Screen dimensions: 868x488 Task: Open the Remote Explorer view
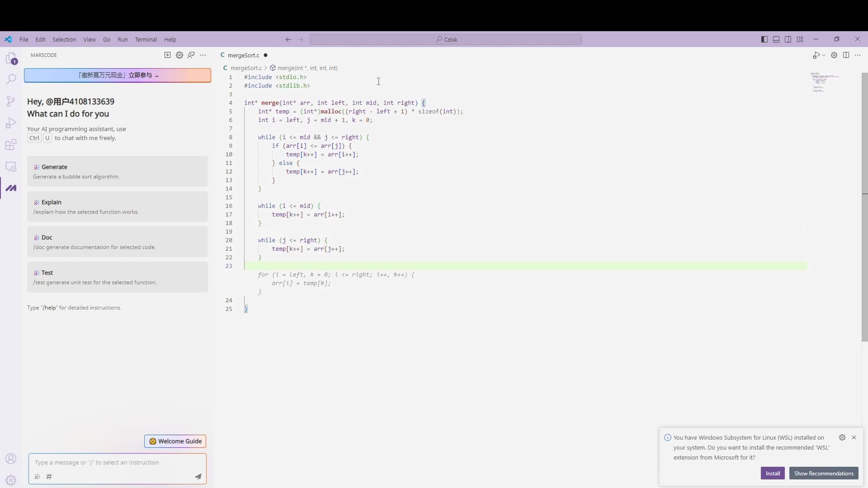[11, 166]
